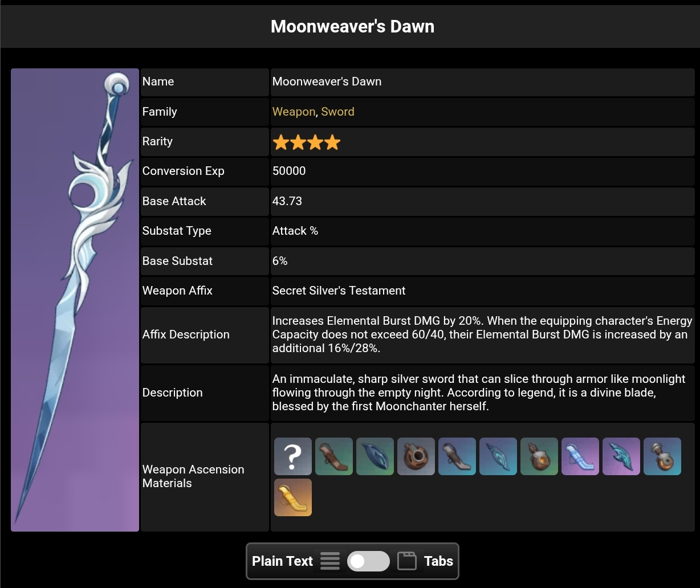Click the Base Attack value 43.73

pos(287,201)
